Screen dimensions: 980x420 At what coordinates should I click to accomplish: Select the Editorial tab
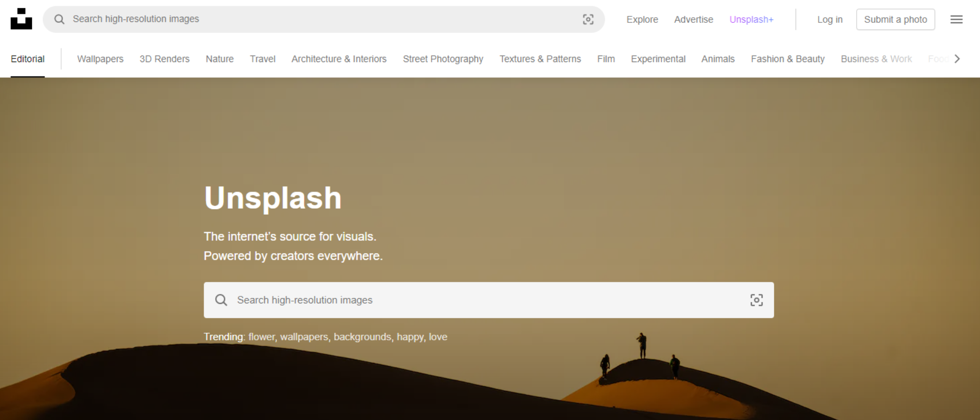[28, 59]
